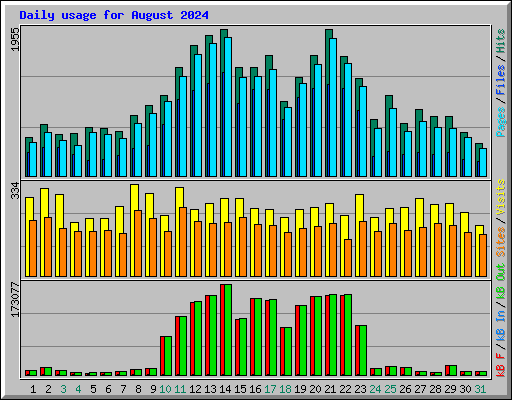Image resolution: width=512 pixels, height=400 pixels.
Task: Click day 21 on the x-axis
Action: (330, 389)
